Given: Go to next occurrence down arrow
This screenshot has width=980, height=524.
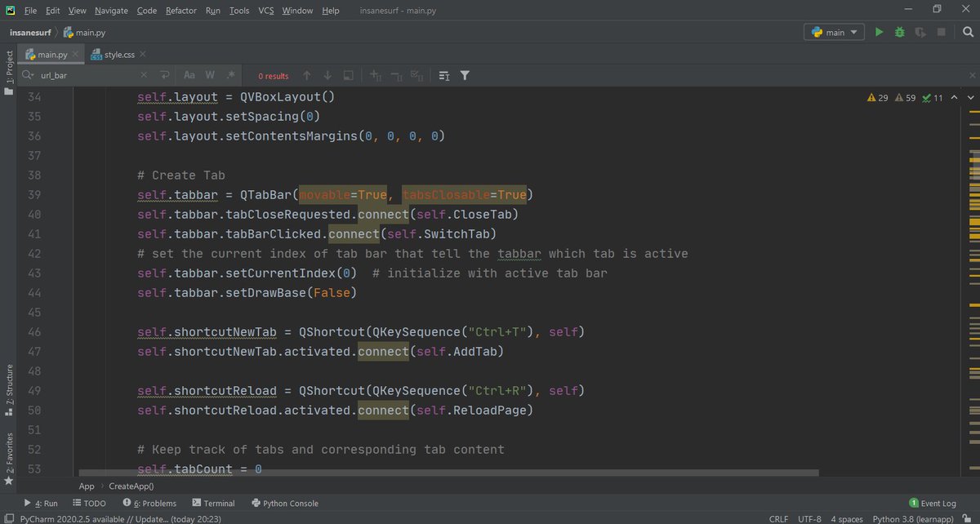Looking at the screenshot, I should [327, 75].
